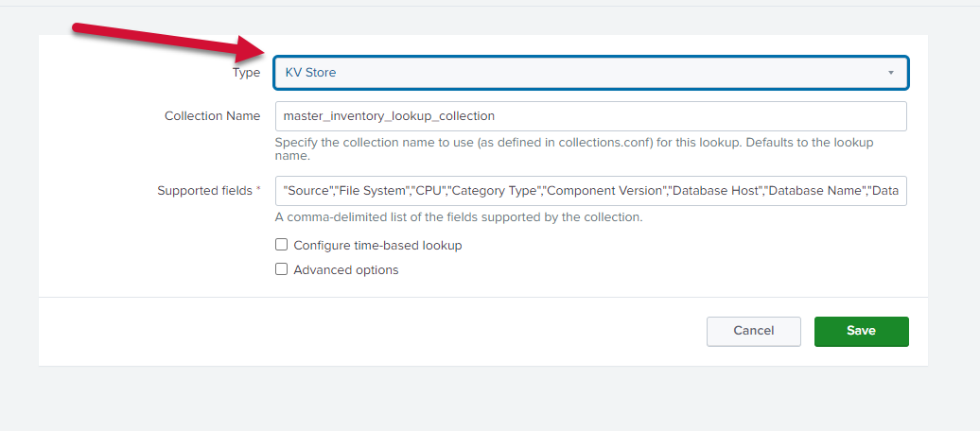The height and width of the screenshot is (431, 980).
Task: Open the Type dropdown showing KV Store
Action: click(590, 73)
